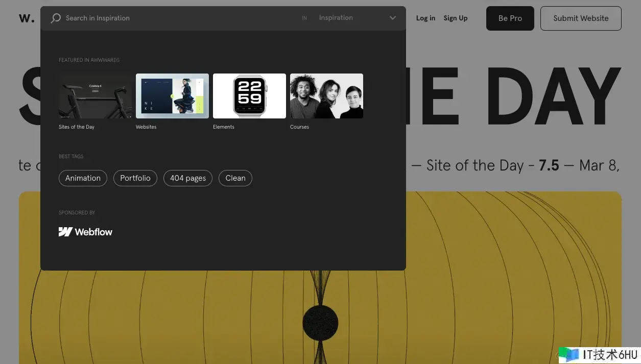Click the Sites of the Day caption
Image resolution: width=641 pixels, height=364 pixels.
pos(77,127)
